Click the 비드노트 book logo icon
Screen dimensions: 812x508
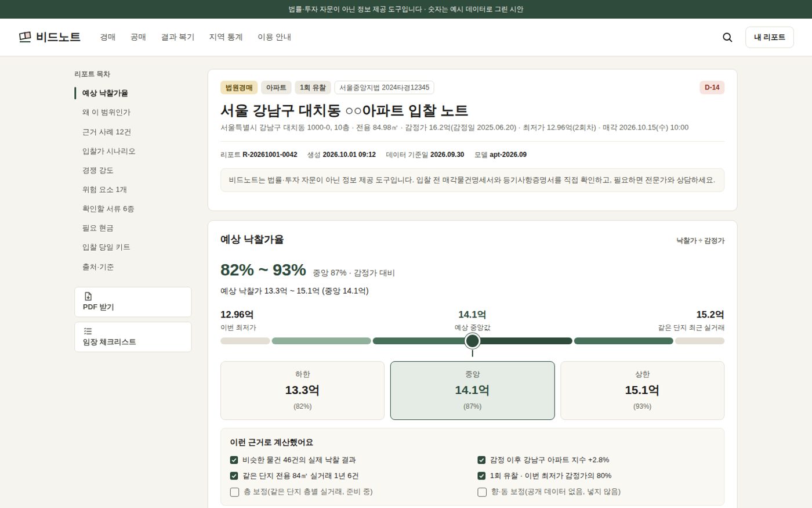(x=25, y=37)
